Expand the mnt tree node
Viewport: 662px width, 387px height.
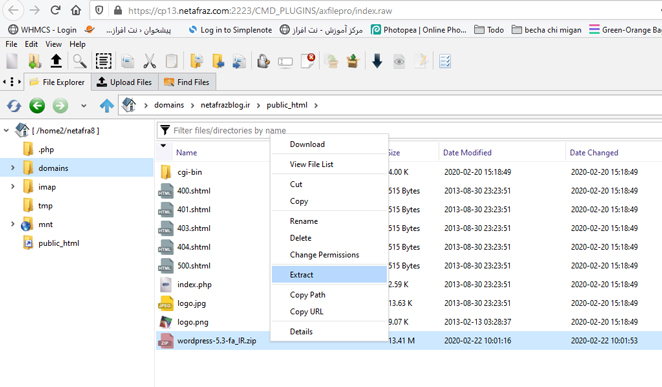pos(13,224)
